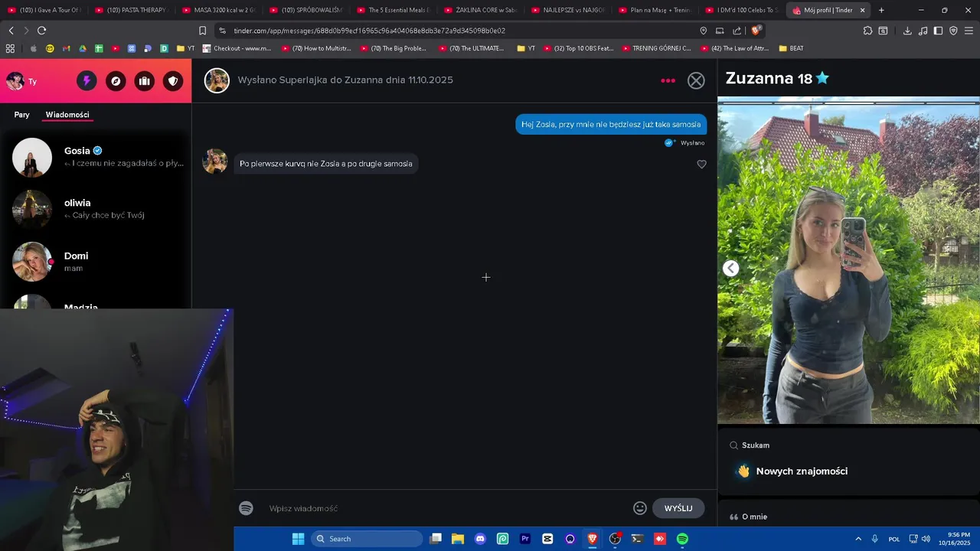Open conversation with oliwia
The width and height of the screenshot is (980, 551).
[x=96, y=209]
